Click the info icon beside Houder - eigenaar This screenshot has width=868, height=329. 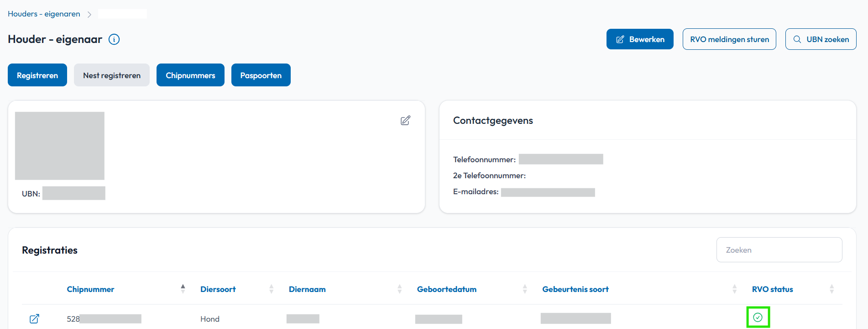[x=114, y=39]
